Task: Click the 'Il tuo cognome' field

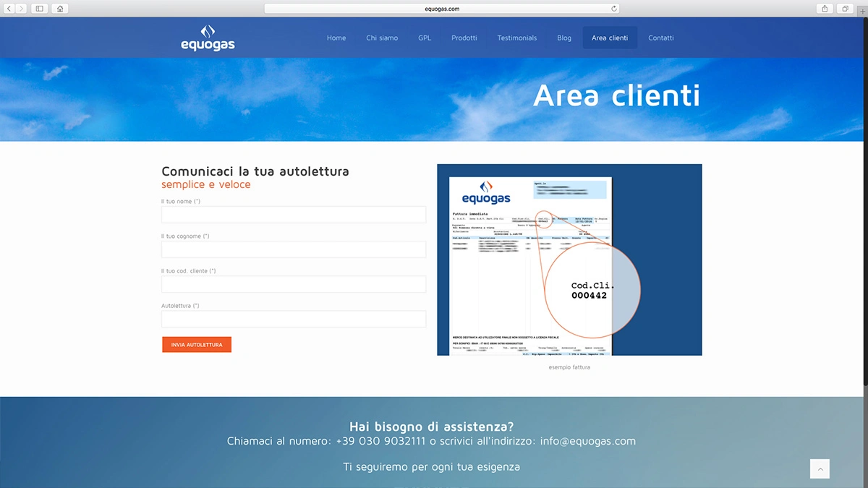Action: [294, 249]
